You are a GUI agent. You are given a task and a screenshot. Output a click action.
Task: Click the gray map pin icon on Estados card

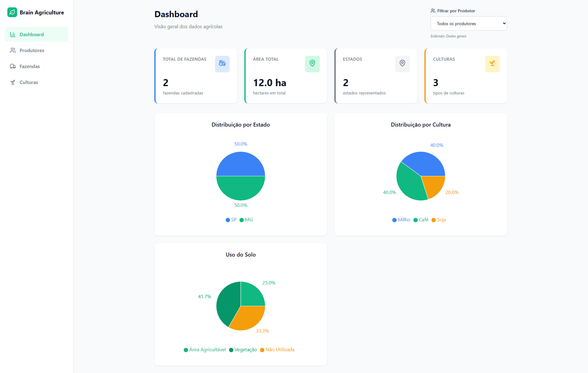(402, 64)
